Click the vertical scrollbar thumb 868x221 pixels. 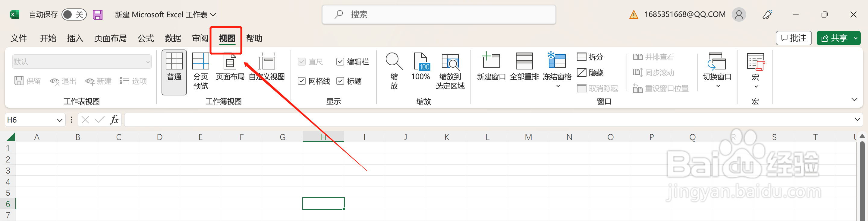point(862,181)
